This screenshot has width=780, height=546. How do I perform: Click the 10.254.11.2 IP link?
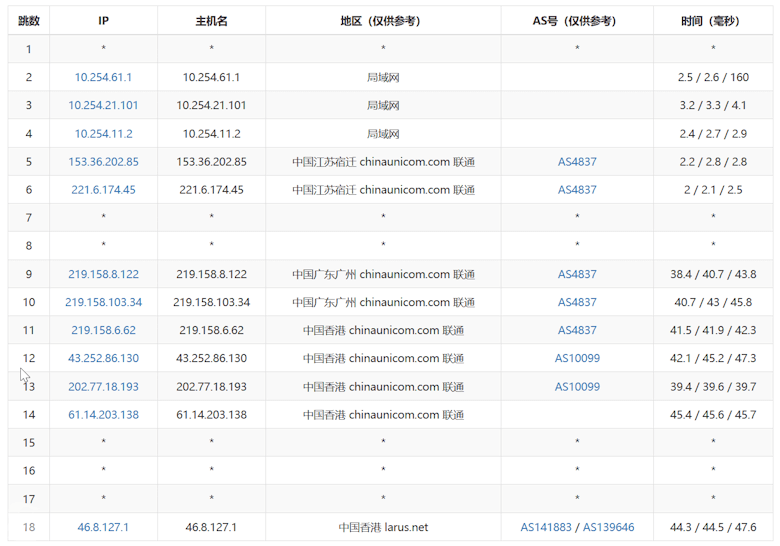click(103, 134)
